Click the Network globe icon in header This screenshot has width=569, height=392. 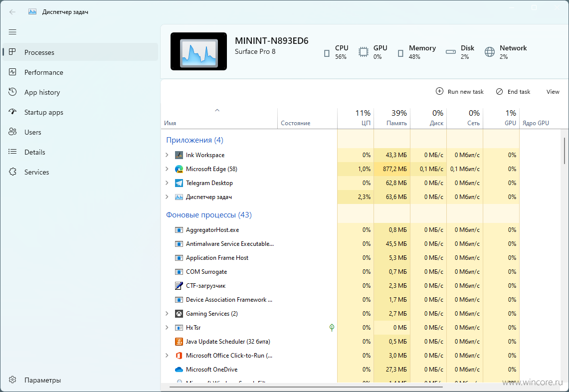point(490,52)
